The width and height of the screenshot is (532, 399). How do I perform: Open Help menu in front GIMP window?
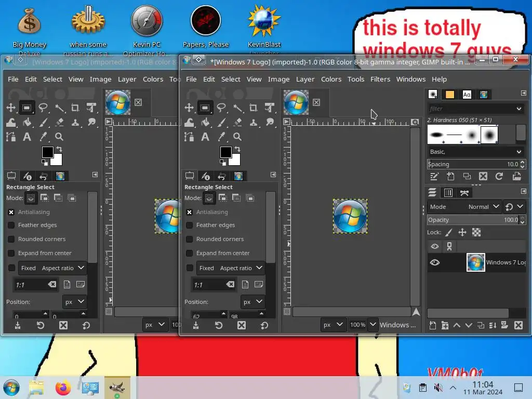pos(439,79)
